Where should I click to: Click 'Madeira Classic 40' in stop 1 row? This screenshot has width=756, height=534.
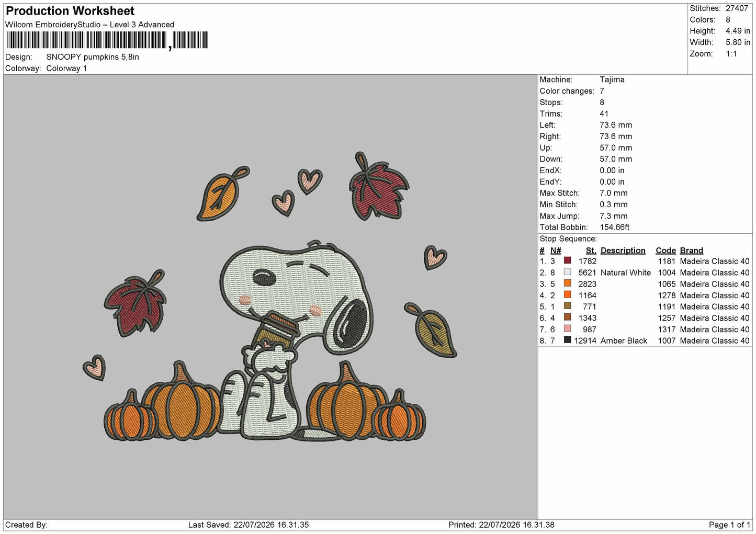(x=715, y=261)
